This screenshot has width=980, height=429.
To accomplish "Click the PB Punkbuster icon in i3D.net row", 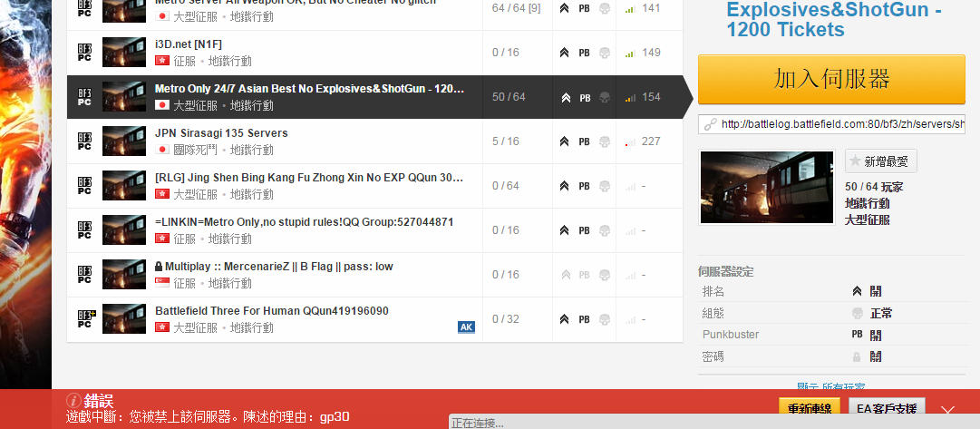I will point(584,54).
